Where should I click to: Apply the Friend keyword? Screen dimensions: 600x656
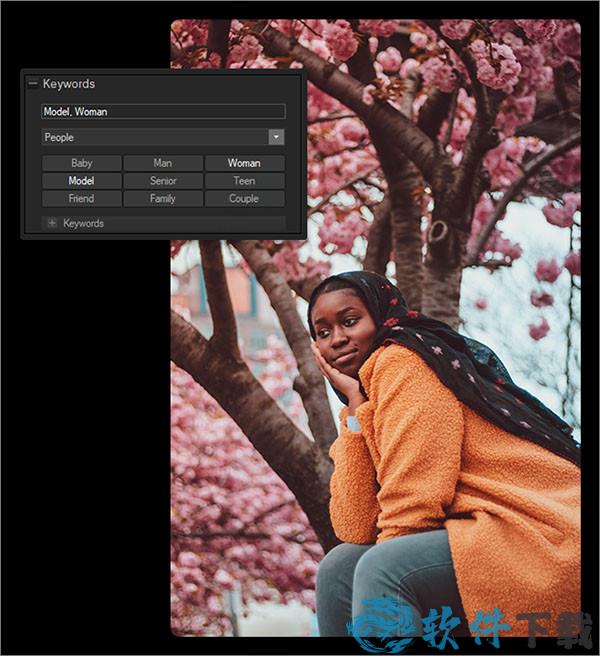[x=82, y=199]
